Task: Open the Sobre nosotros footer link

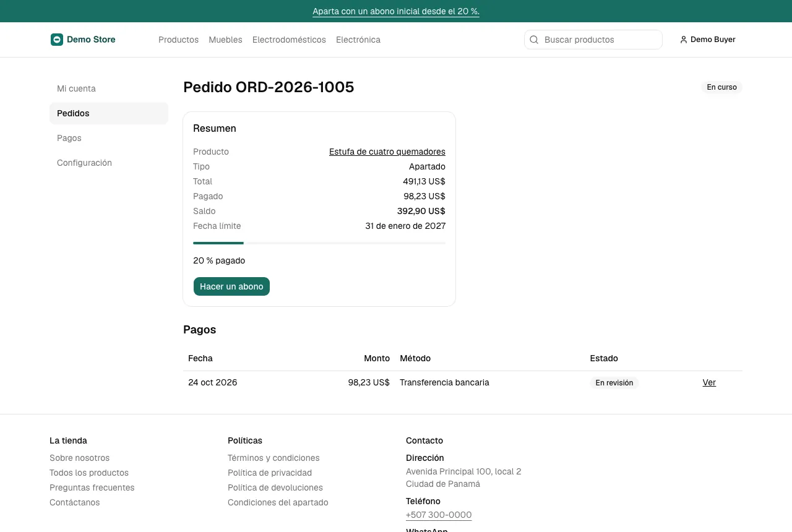Action: (x=79, y=458)
